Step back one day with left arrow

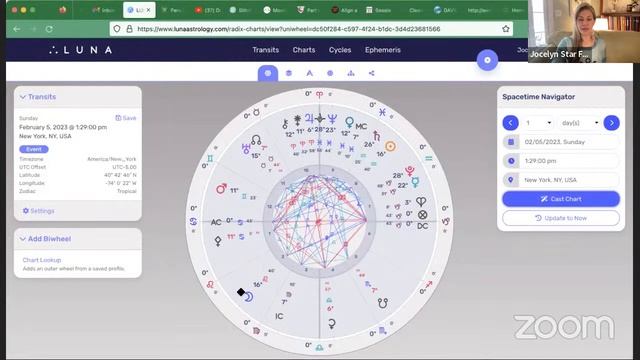click(x=510, y=123)
